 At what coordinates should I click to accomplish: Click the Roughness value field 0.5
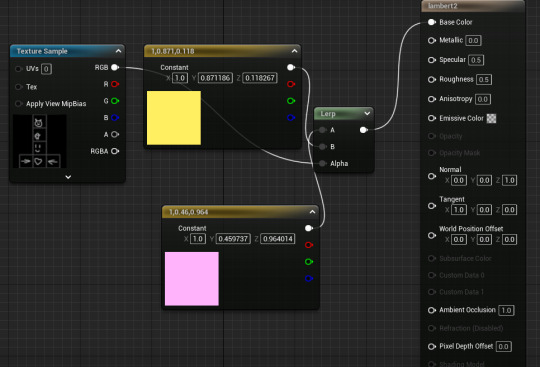(484, 80)
